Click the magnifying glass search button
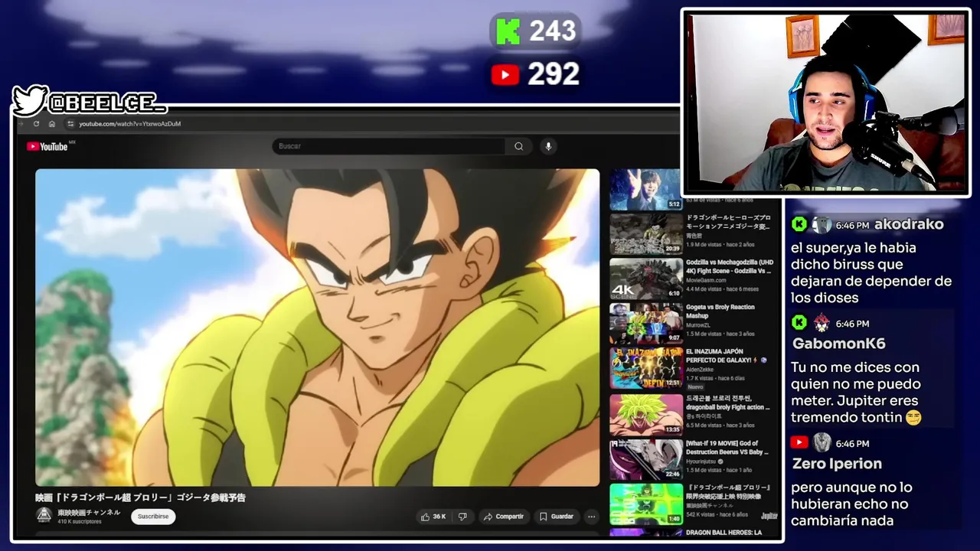Viewport: 980px width, 551px height. click(x=518, y=146)
